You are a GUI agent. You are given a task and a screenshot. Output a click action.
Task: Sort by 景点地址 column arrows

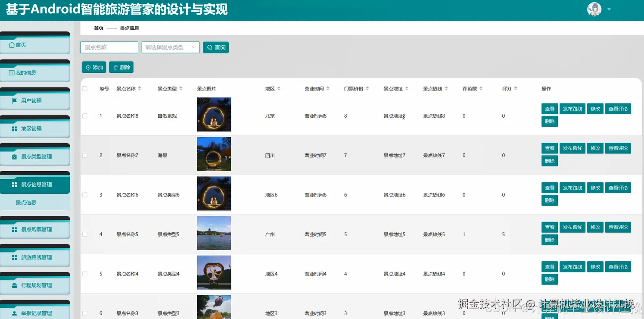click(x=407, y=89)
